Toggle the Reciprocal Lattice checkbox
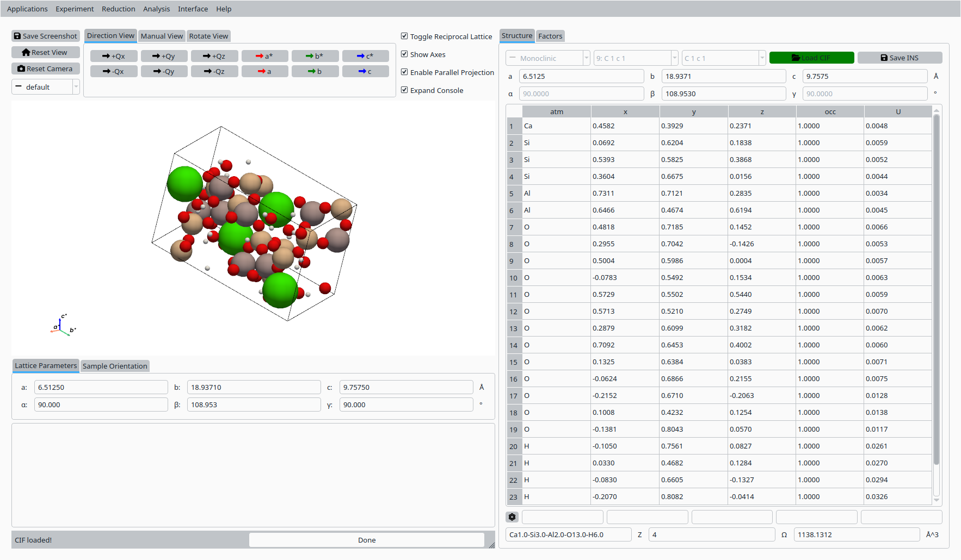The height and width of the screenshot is (560, 961). [404, 36]
